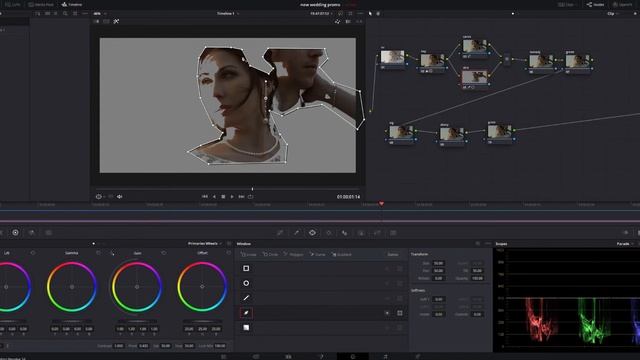Viewport: 640px width, 360px height.
Task: Toggle loop playback in the viewer
Action: pos(251,197)
